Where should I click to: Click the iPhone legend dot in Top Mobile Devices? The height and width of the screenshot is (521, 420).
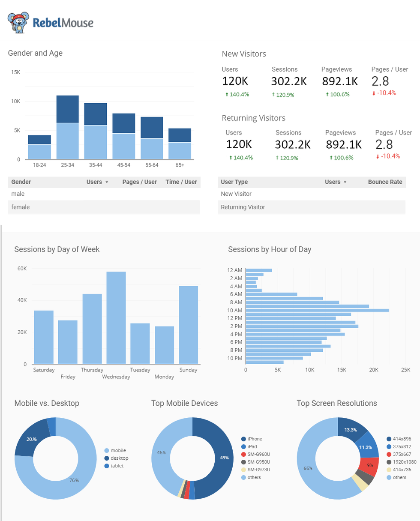pyautogui.click(x=244, y=439)
